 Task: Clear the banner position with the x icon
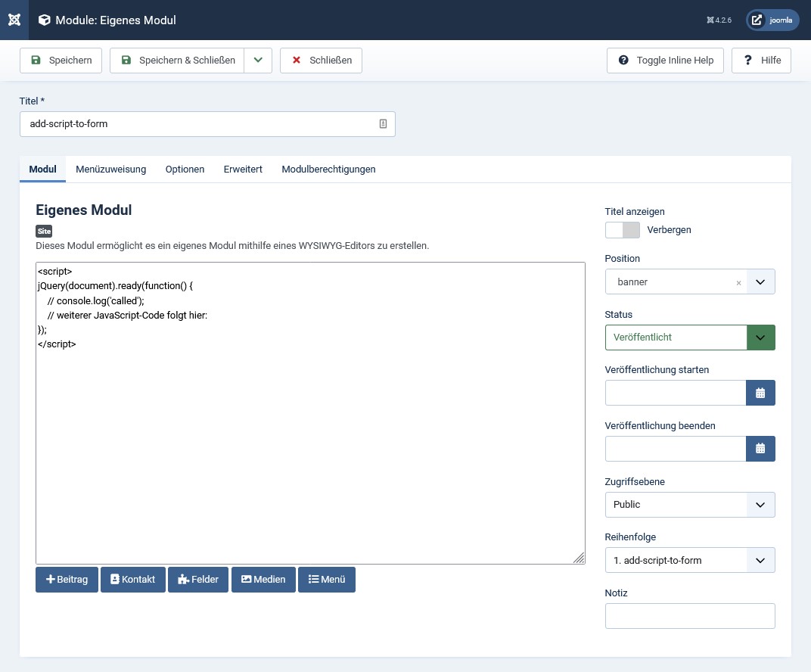point(738,282)
